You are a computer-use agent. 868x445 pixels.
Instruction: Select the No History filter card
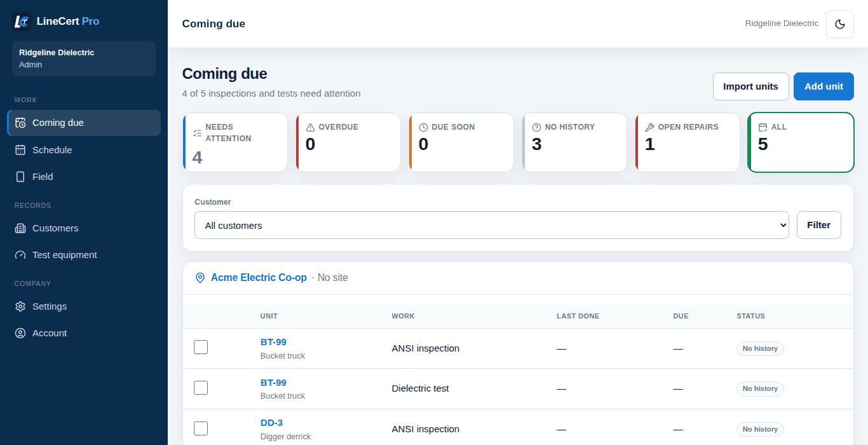coord(574,142)
